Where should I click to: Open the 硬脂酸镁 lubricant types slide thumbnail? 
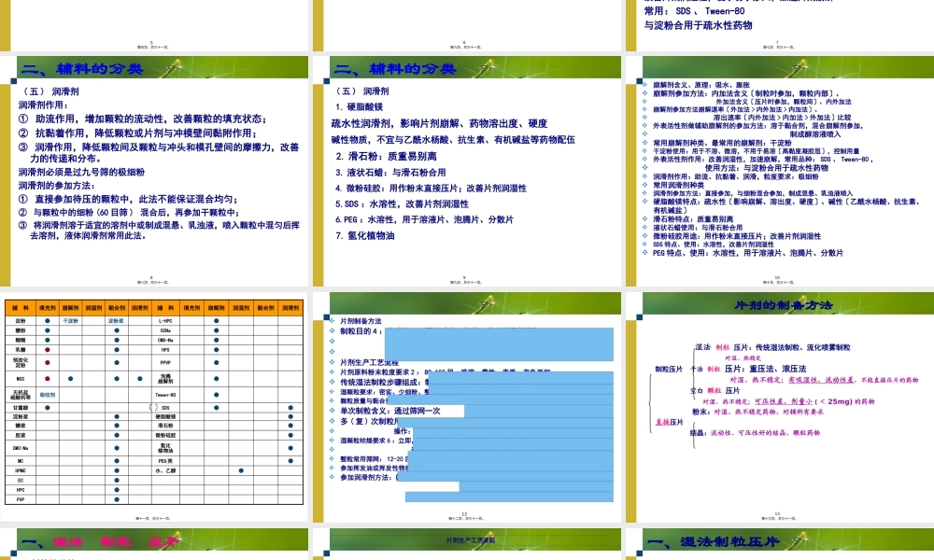click(467, 168)
